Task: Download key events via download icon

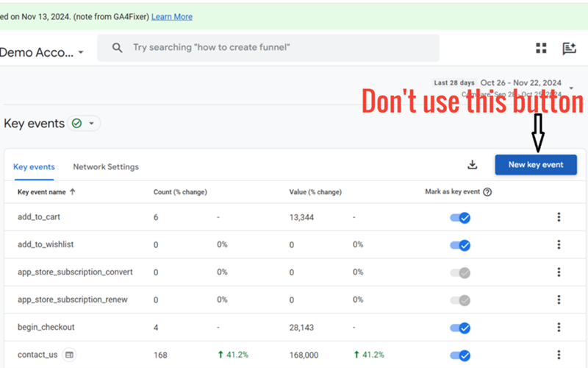Action: click(x=473, y=164)
